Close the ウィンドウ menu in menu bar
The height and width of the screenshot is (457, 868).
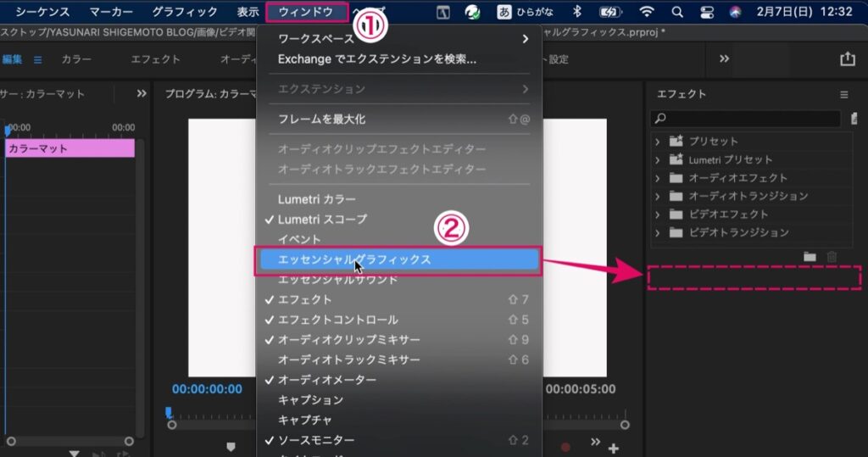click(306, 12)
